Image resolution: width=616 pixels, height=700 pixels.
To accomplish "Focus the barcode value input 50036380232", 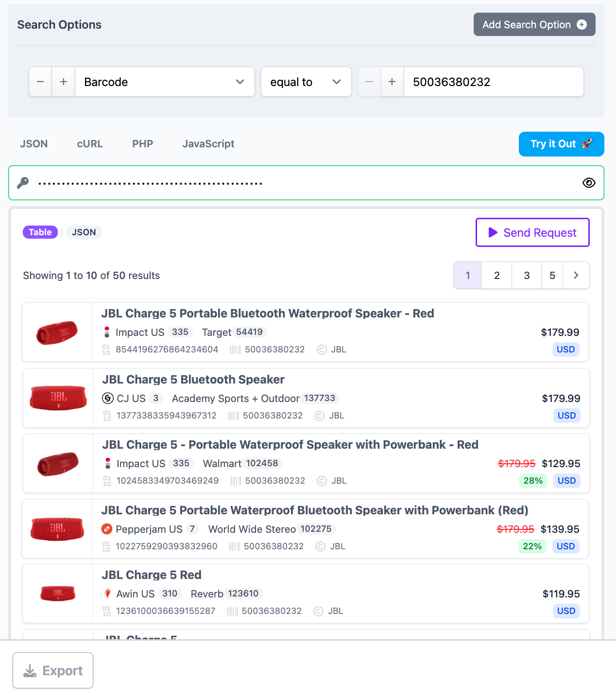I will tap(494, 82).
